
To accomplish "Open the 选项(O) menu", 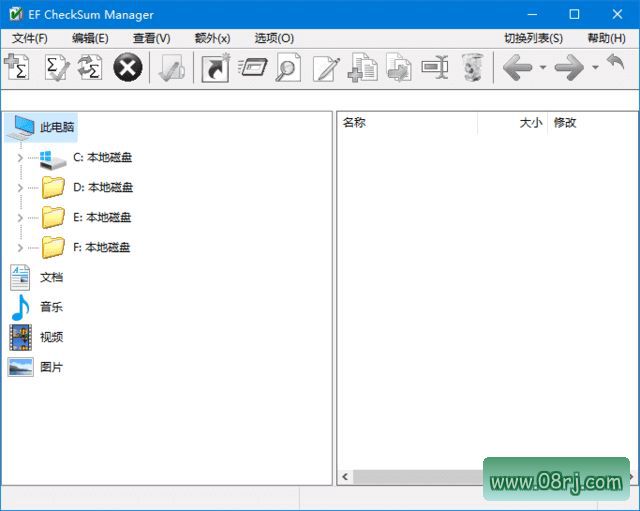I will click(x=274, y=38).
